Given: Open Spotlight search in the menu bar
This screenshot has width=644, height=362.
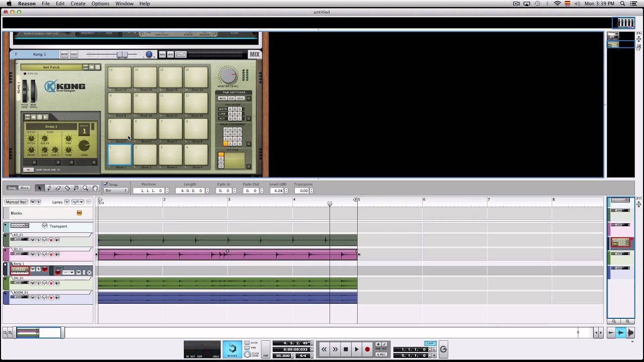Looking at the screenshot, I should point(622,4).
